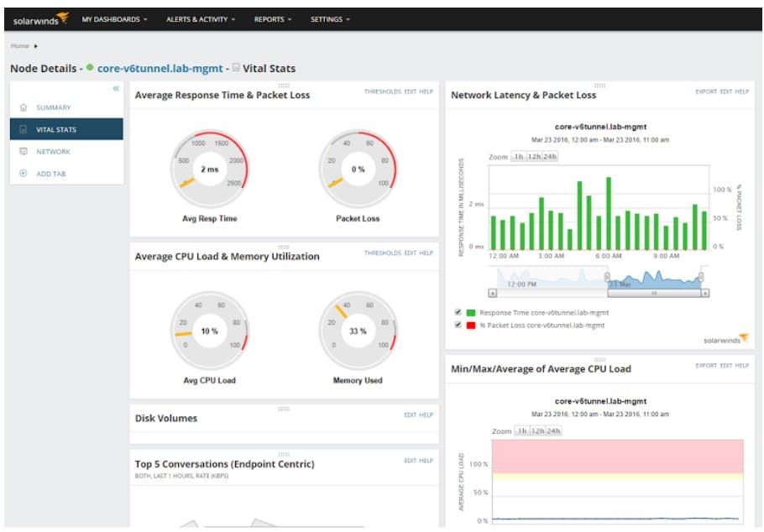Click the Avg CPU Load gauge showing 10 %

pos(210,331)
